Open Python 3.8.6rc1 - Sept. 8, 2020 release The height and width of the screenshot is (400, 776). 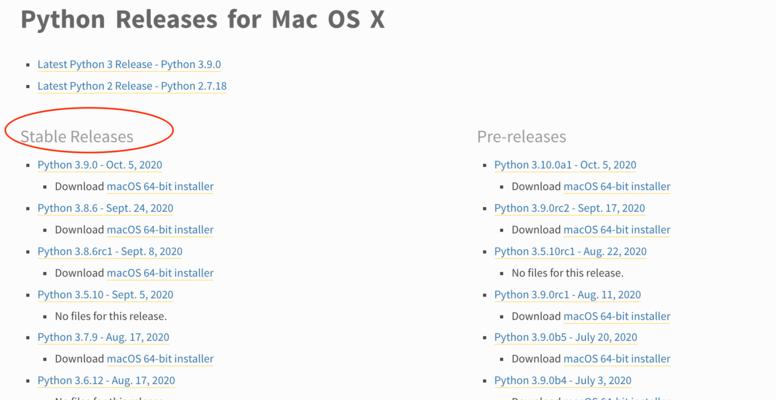point(110,251)
